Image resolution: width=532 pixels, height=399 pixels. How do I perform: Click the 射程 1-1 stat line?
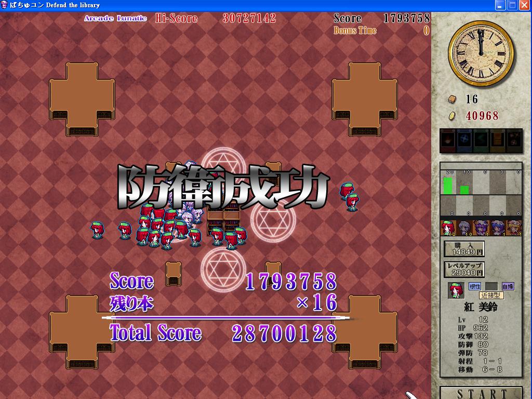tap(480, 362)
